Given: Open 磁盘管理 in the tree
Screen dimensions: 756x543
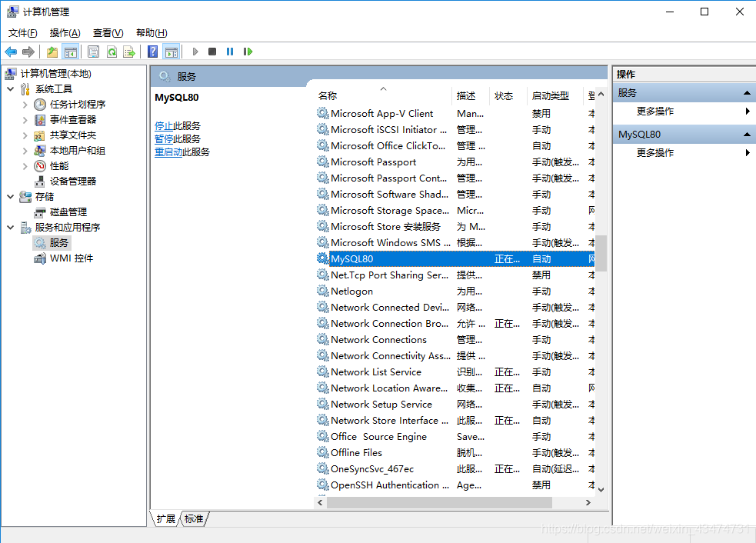Looking at the screenshot, I should point(68,212).
